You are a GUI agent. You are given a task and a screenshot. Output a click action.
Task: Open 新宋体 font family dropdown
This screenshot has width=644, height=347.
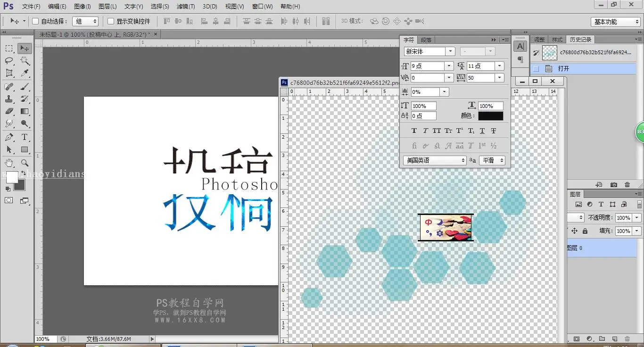[x=450, y=51]
